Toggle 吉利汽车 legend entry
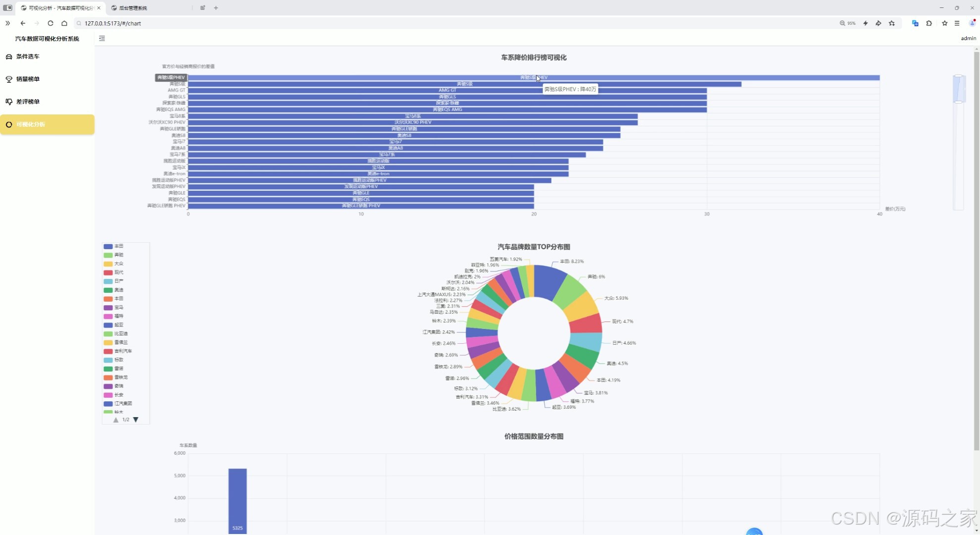The image size is (980, 535). (x=118, y=351)
